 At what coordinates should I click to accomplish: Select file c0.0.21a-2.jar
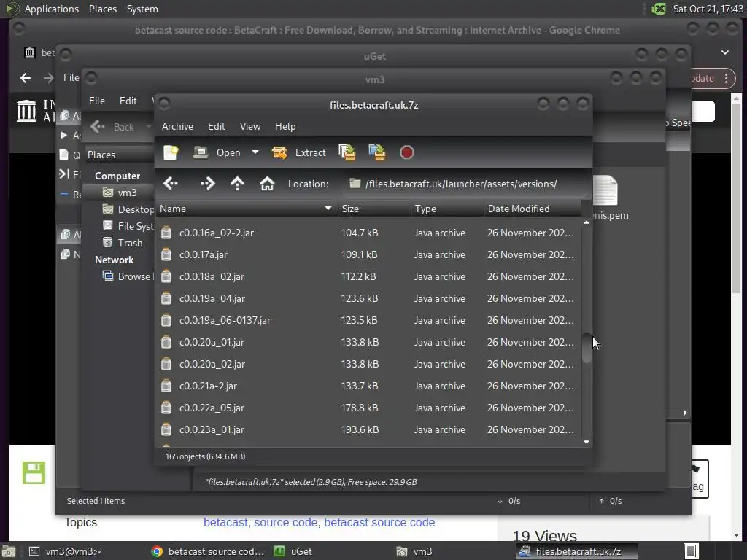(368, 386)
